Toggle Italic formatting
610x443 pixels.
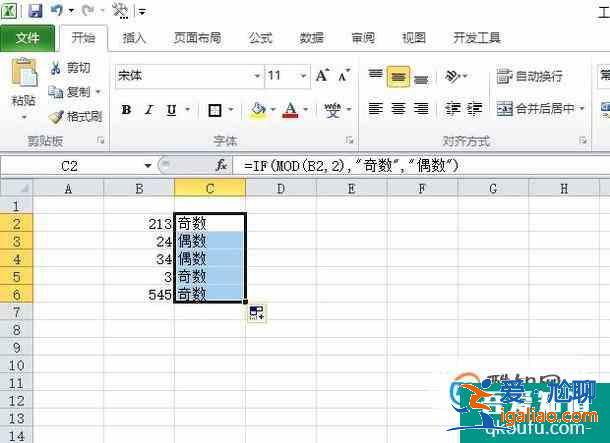[149, 110]
